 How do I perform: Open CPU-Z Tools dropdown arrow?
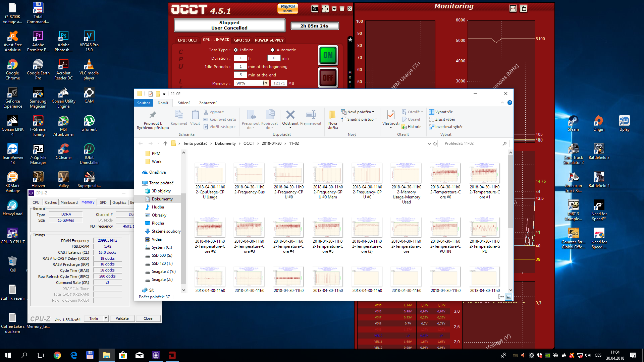106,318
